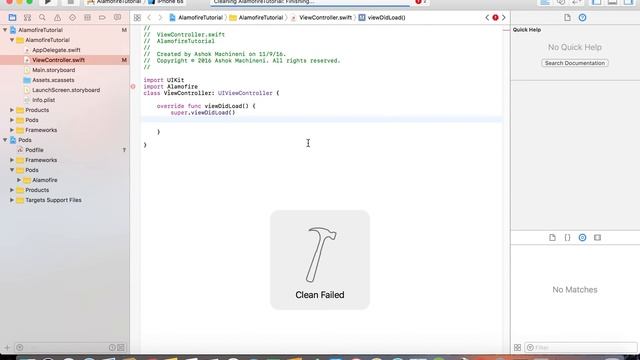Toggle source-control status files filter
This screenshot has height=360, width=640.
(x=121, y=348)
